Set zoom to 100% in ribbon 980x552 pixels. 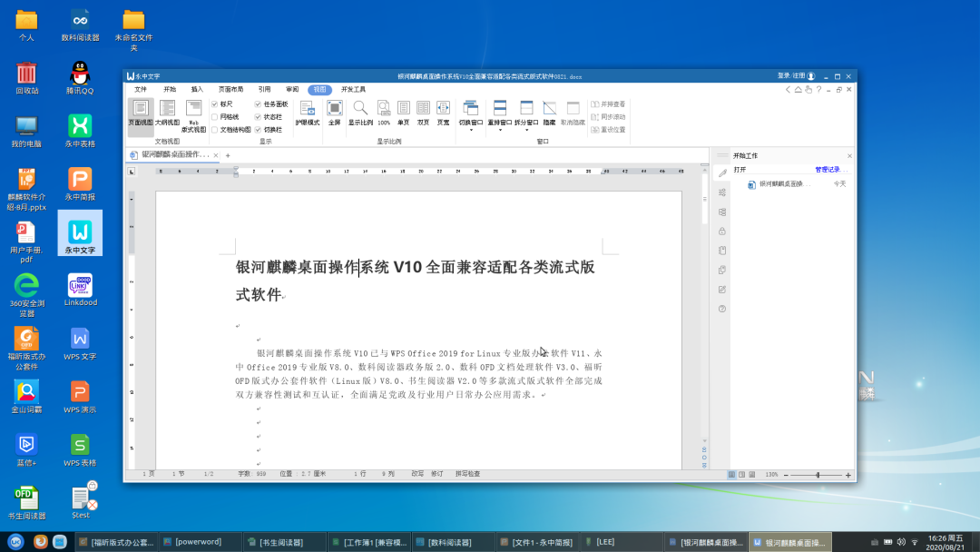(x=384, y=113)
